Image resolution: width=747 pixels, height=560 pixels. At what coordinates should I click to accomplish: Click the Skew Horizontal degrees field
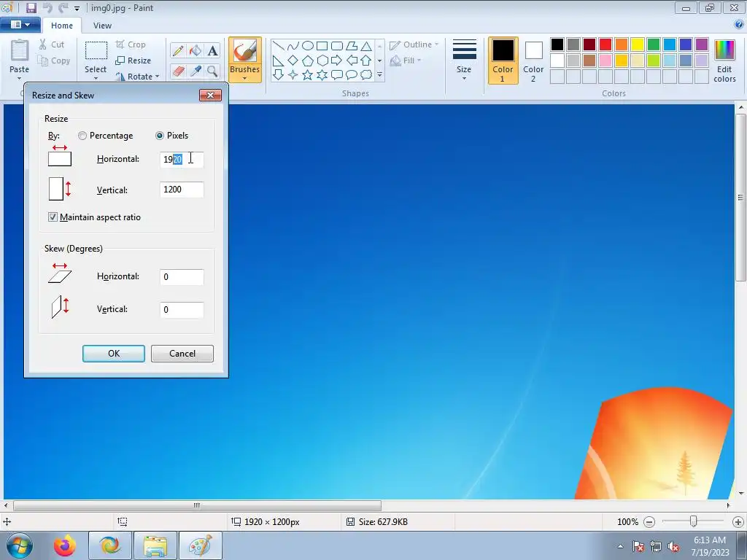(182, 276)
